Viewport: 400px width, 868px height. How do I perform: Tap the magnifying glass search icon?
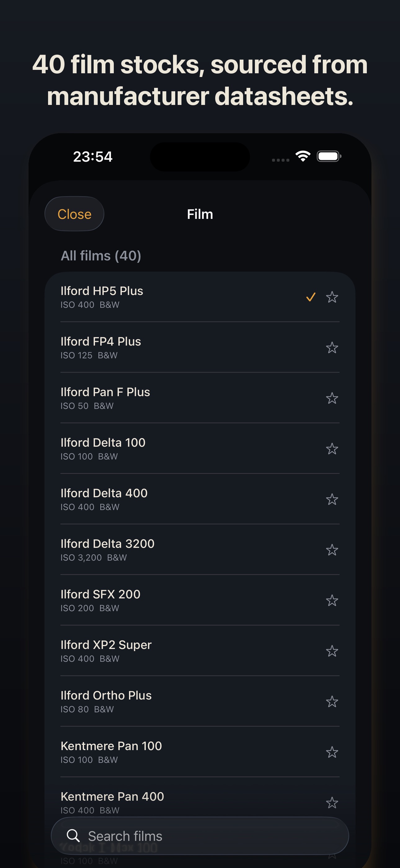[73, 836]
